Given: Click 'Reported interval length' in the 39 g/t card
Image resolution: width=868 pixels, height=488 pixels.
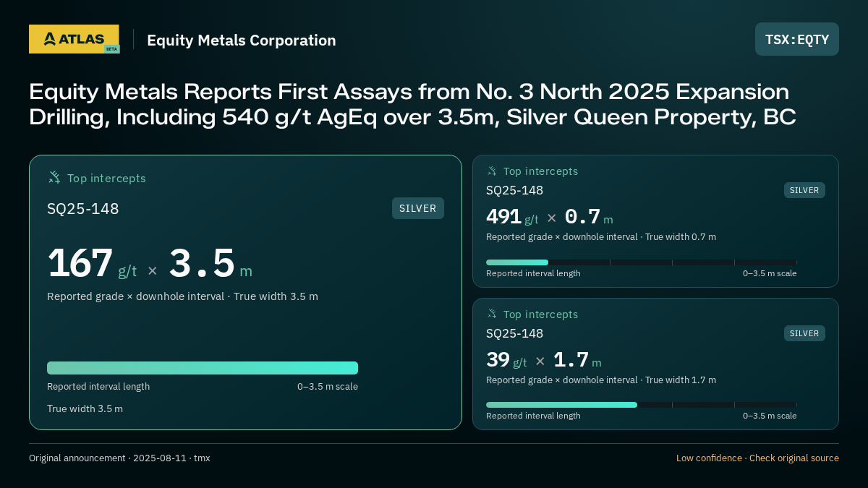Looking at the screenshot, I should click(x=533, y=416).
